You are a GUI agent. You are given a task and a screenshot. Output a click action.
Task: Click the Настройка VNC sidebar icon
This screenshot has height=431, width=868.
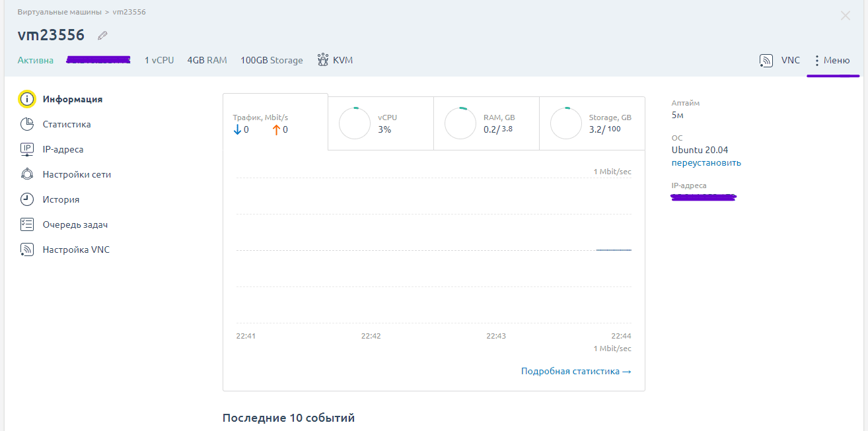[x=26, y=249]
